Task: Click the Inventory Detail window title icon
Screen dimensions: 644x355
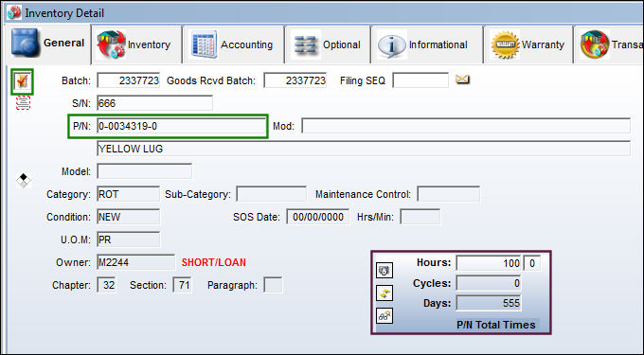Action: pyautogui.click(x=14, y=12)
